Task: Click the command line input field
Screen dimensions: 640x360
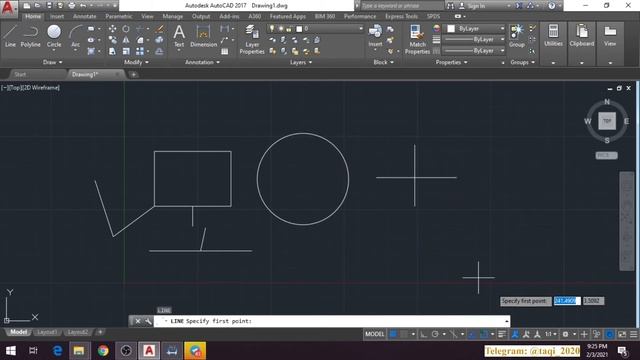Action: (x=331, y=321)
